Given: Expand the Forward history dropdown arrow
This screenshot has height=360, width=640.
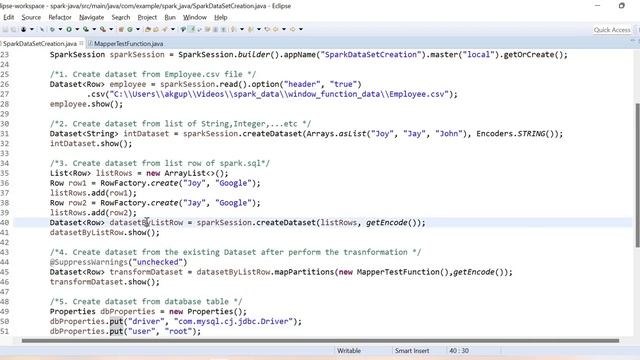Looking at the screenshot, I should pyautogui.click(x=301, y=29).
